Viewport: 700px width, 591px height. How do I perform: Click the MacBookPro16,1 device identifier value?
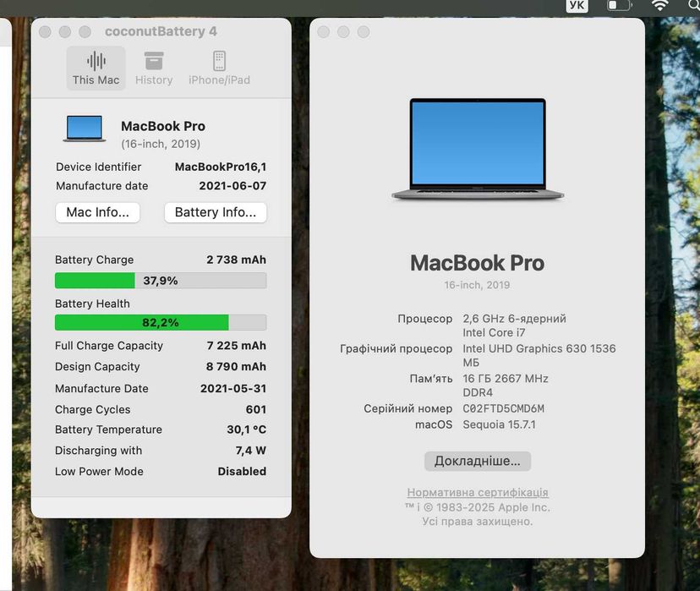pos(221,167)
